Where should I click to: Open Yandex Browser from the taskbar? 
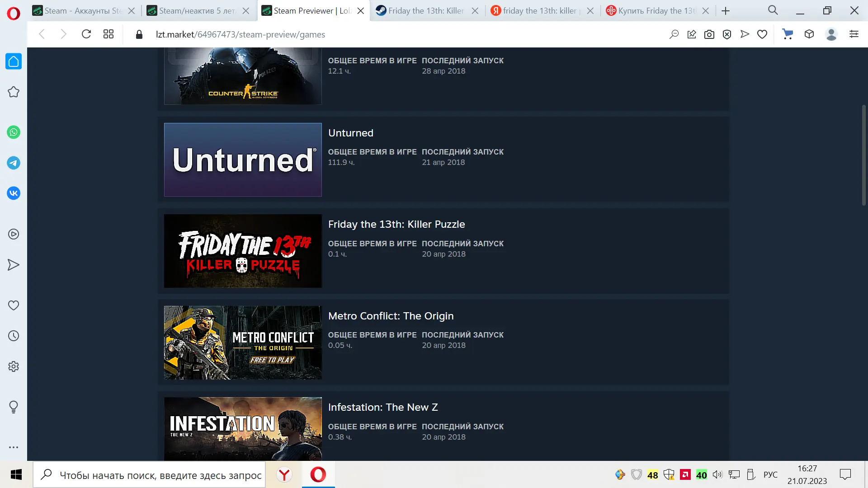[x=284, y=475]
